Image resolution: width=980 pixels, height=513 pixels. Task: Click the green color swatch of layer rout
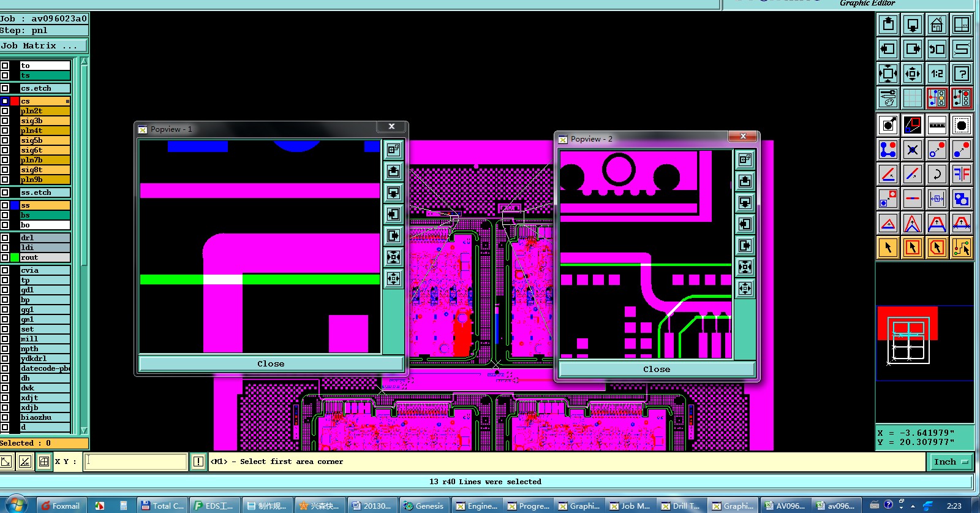[15, 257]
